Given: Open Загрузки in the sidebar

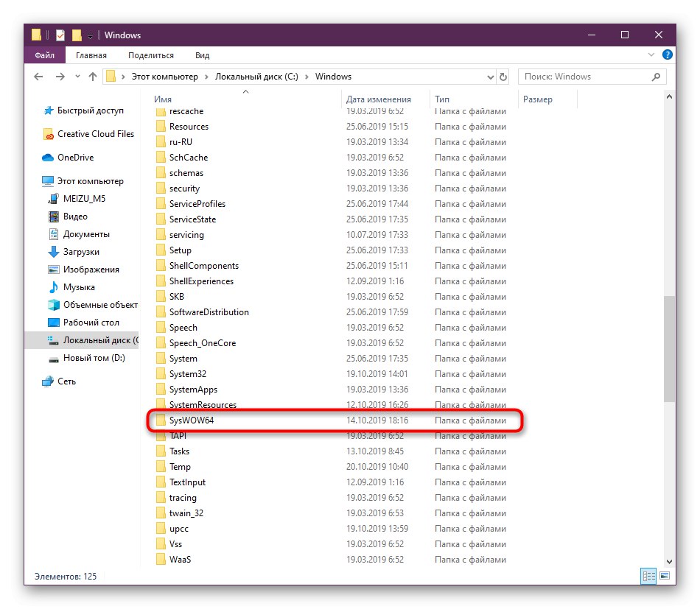Looking at the screenshot, I should click(81, 252).
